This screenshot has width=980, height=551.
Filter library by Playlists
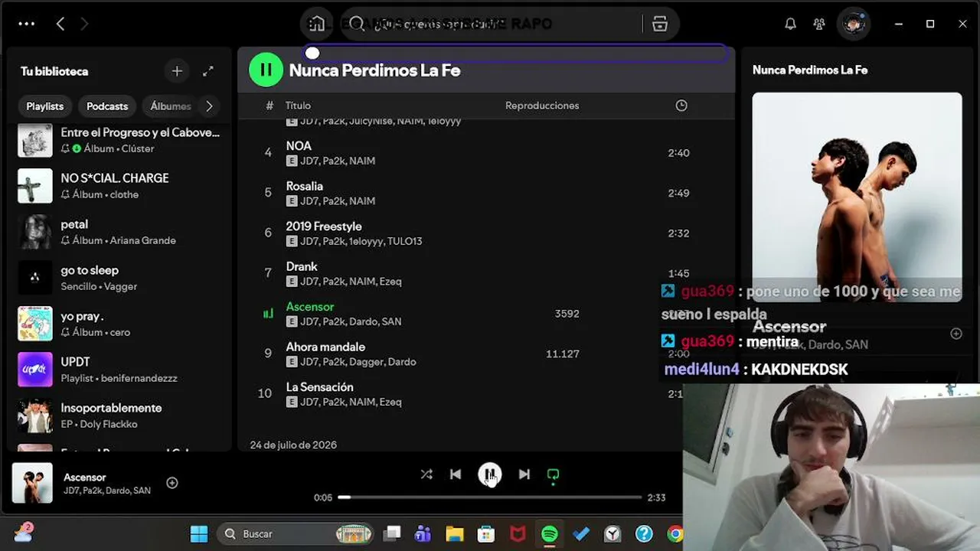(45, 106)
